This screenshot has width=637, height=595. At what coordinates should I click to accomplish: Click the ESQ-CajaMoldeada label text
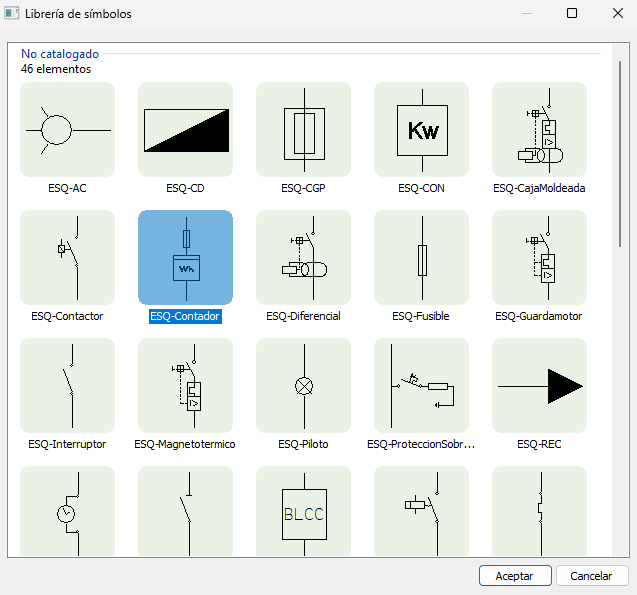click(x=539, y=188)
